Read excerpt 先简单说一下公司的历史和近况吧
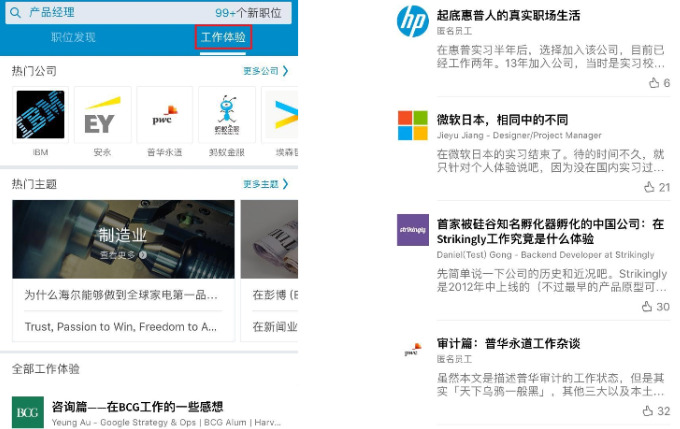This screenshot has width=680, height=429. tap(552, 280)
